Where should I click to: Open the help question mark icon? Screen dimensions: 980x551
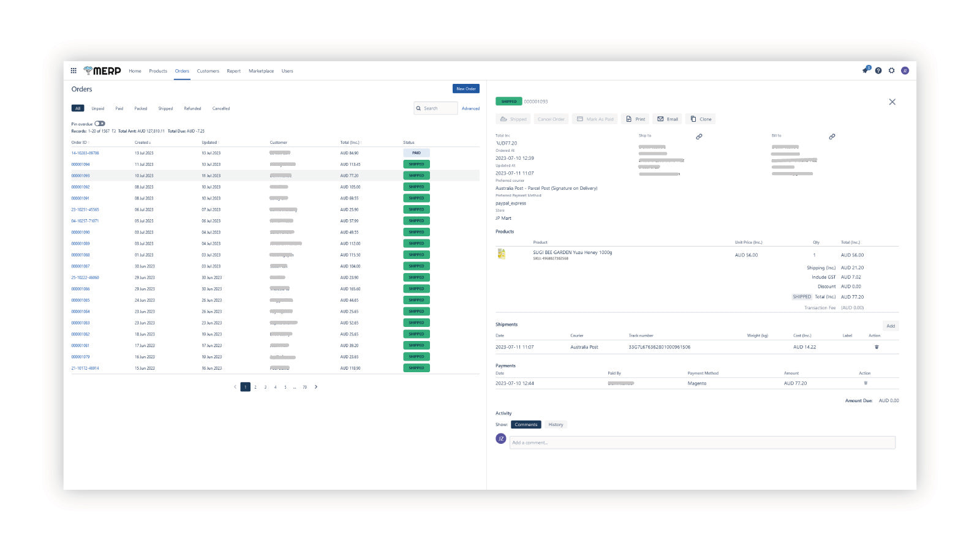[x=878, y=70]
